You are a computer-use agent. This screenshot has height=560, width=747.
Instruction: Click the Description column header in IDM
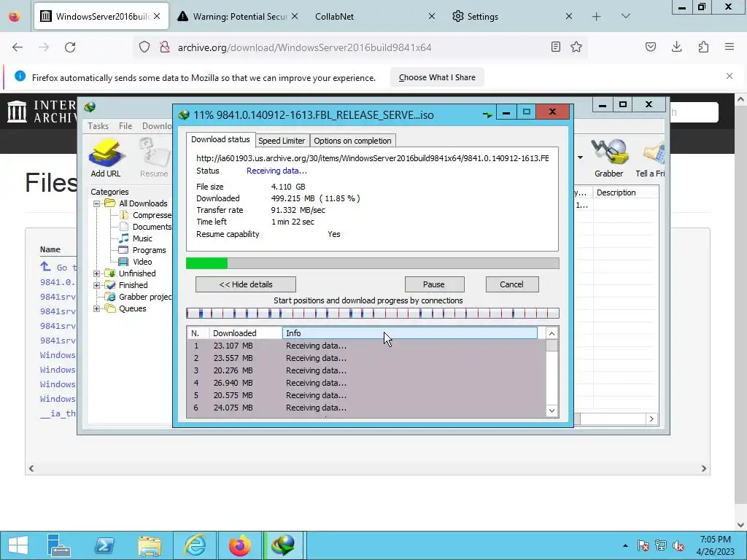point(625,192)
